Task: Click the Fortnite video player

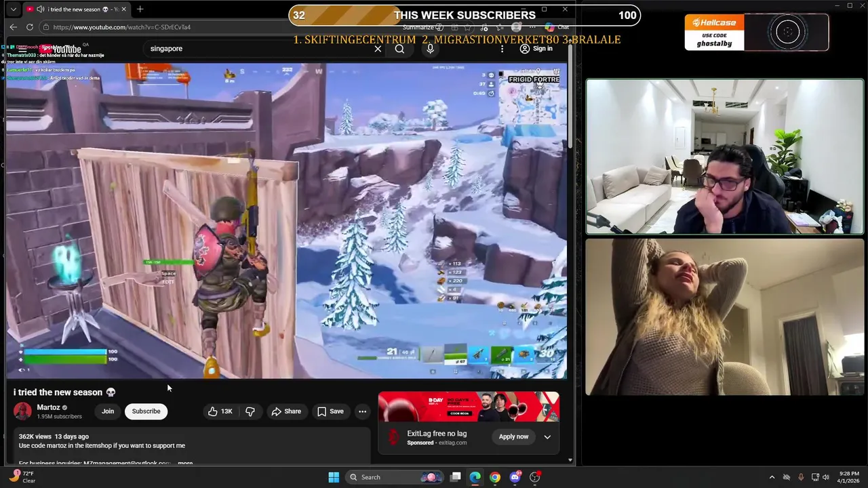Action: [x=287, y=220]
